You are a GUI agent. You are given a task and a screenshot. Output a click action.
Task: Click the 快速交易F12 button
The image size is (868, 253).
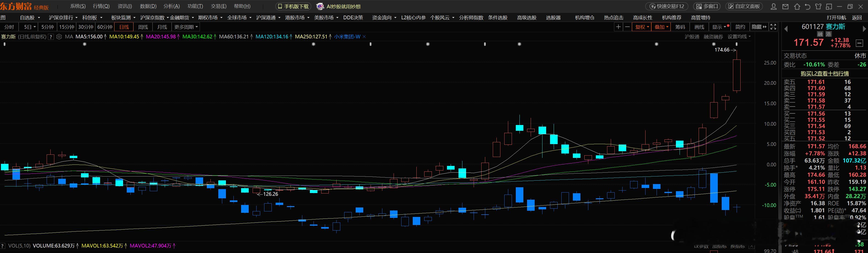pos(667,6)
